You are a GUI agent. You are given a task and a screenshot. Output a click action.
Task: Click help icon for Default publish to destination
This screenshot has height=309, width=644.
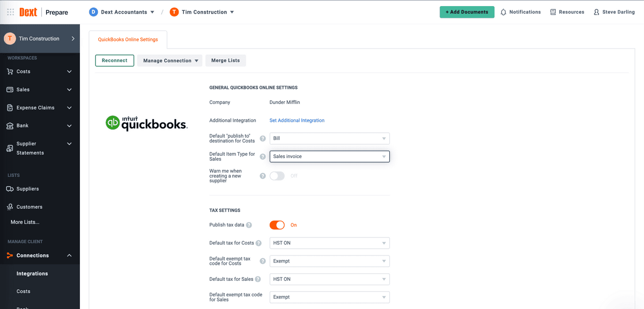point(263,138)
